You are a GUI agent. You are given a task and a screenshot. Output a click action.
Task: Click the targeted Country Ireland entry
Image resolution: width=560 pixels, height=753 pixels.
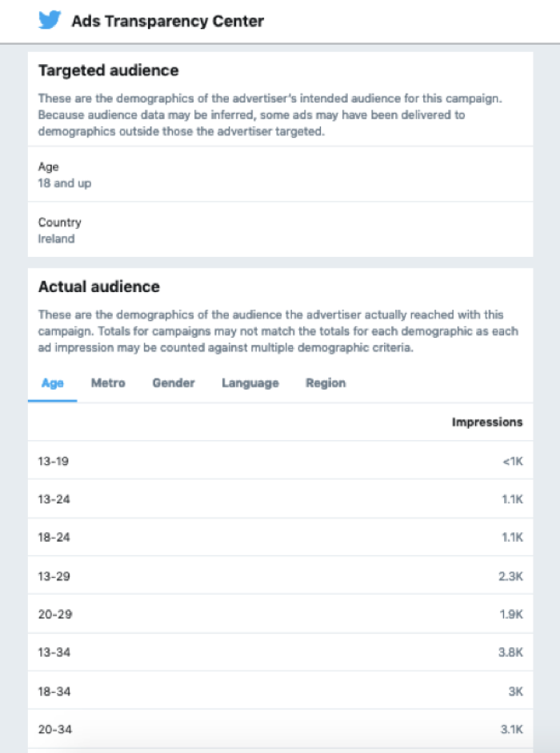(60, 230)
